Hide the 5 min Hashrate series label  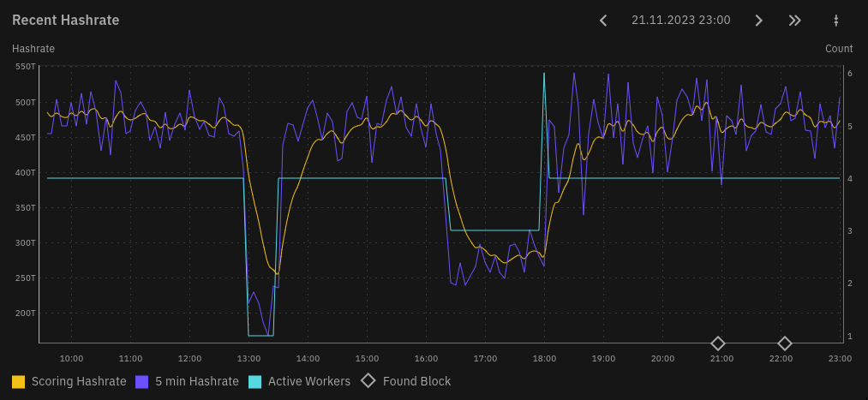click(197, 381)
